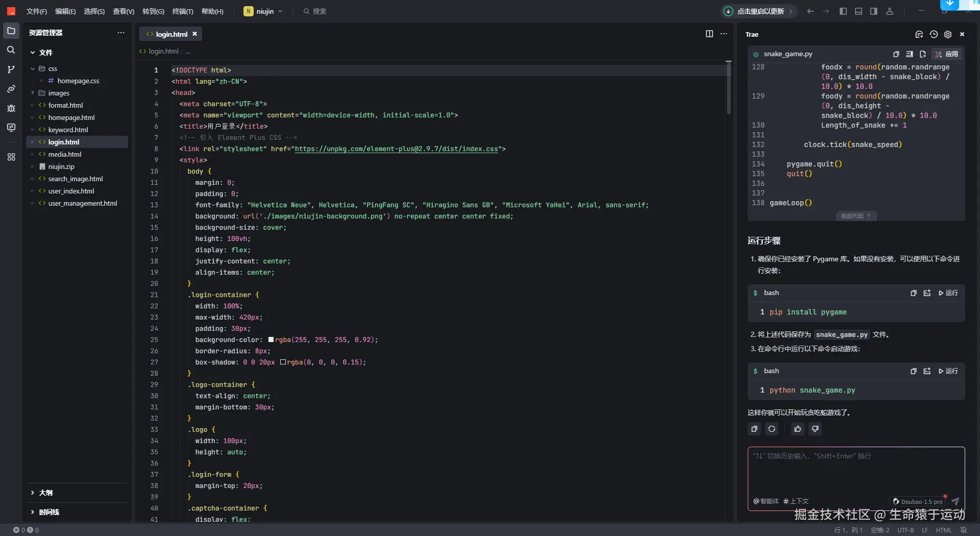Click the split editor icon
The width and height of the screenshot is (980, 536).
pyautogui.click(x=709, y=34)
